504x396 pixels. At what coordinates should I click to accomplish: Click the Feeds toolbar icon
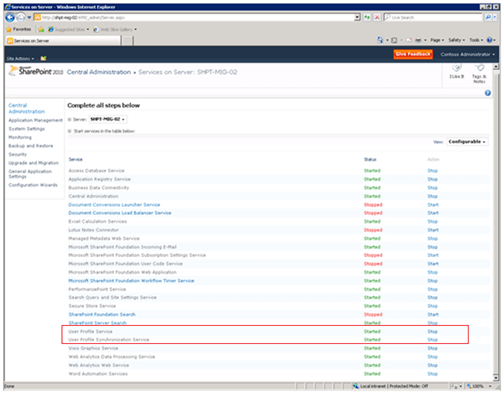(x=394, y=40)
